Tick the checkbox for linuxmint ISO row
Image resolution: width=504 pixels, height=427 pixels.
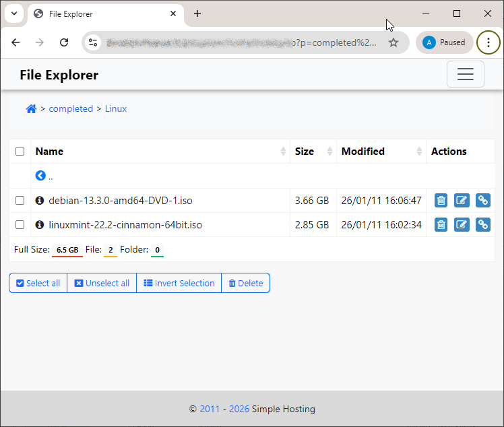click(20, 225)
